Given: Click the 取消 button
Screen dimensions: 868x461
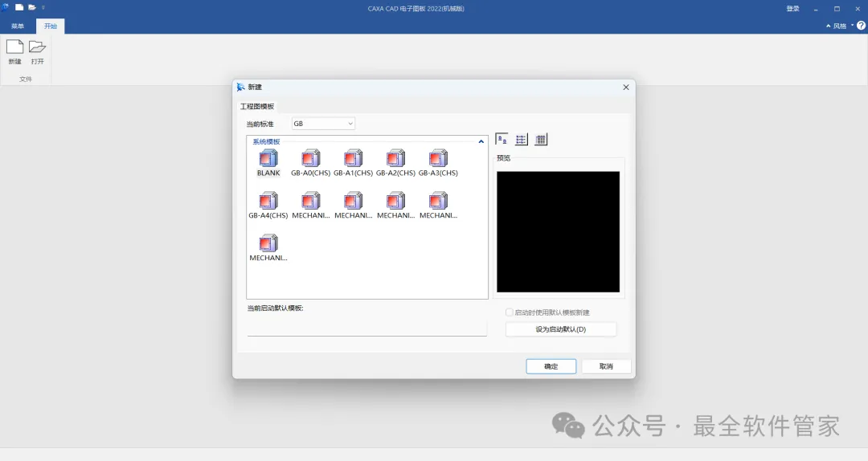Looking at the screenshot, I should pyautogui.click(x=606, y=366).
